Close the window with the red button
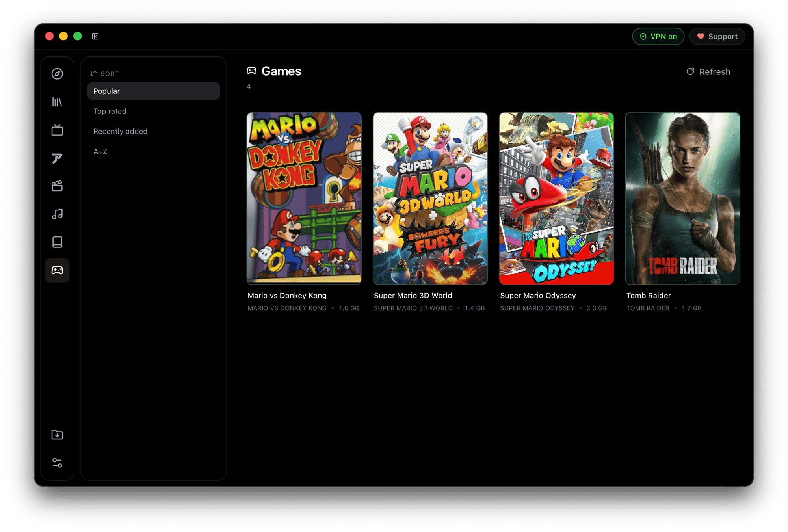This screenshot has height=532, width=788. (50, 36)
